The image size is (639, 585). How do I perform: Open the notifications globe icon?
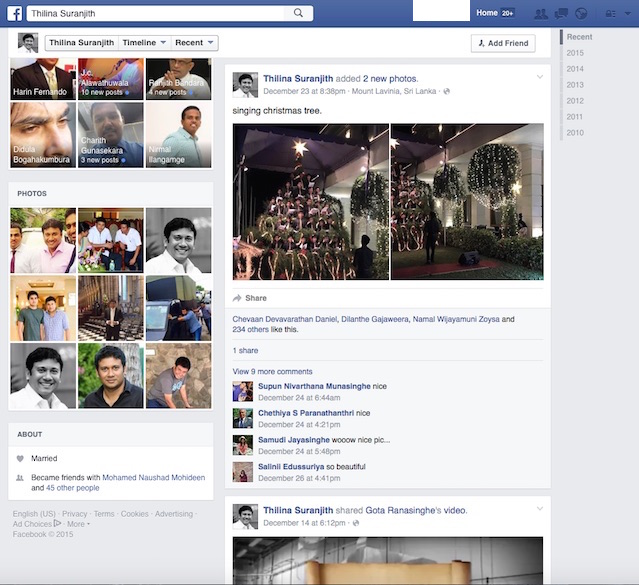[581, 14]
